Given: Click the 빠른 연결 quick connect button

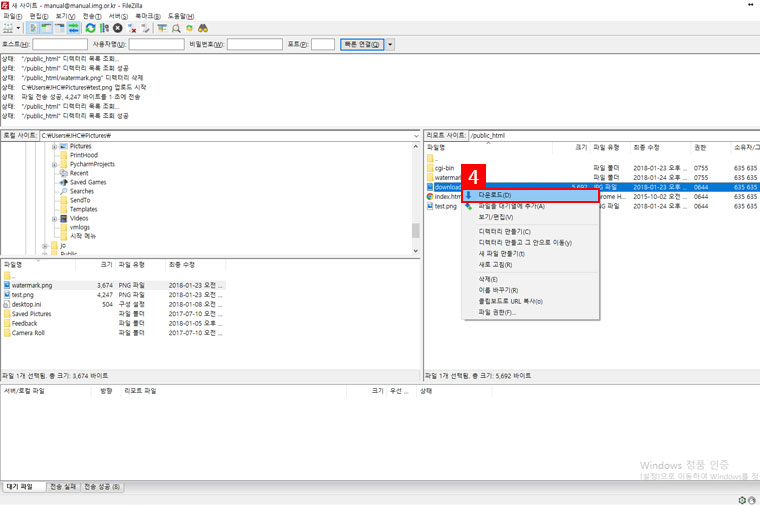Looking at the screenshot, I should point(361,45).
